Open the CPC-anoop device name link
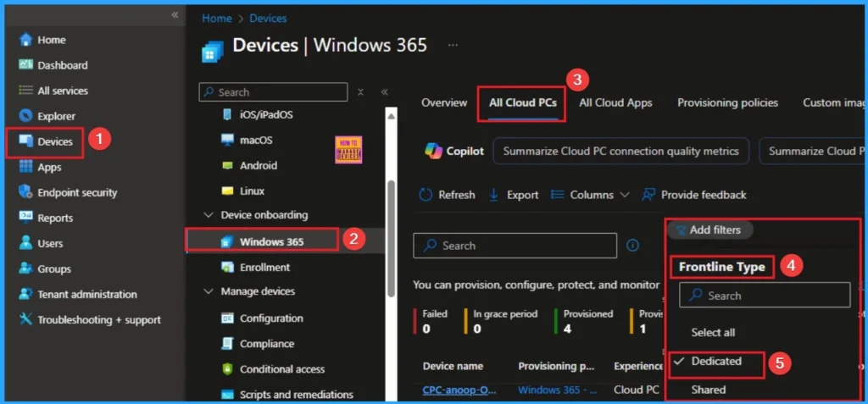868x404 pixels. [x=459, y=390]
